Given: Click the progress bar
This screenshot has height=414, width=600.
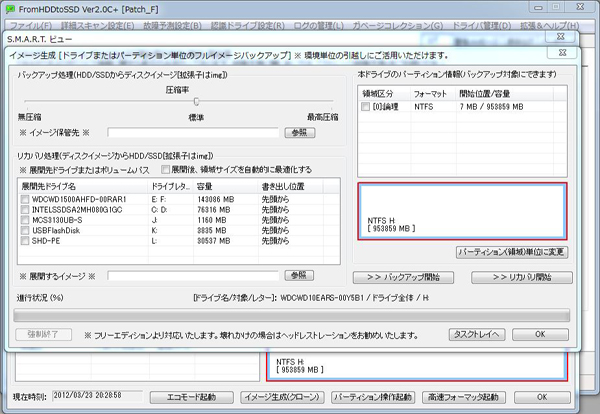Looking at the screenshot, I should 292,316.
